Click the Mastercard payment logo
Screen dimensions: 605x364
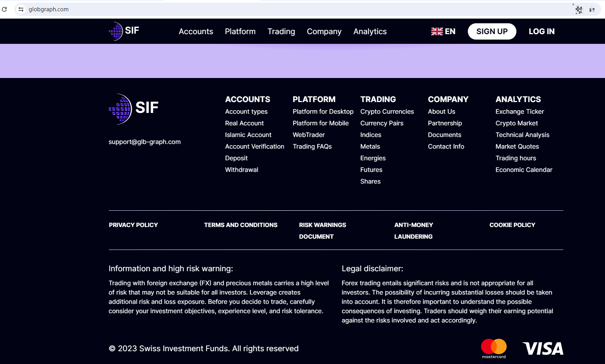(493, 348)
